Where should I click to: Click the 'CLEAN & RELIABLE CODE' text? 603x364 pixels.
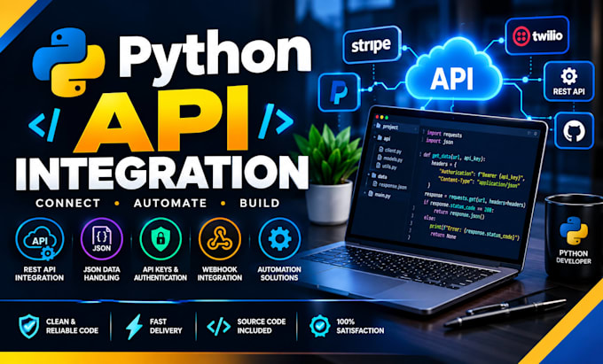(x=73, y=326)
